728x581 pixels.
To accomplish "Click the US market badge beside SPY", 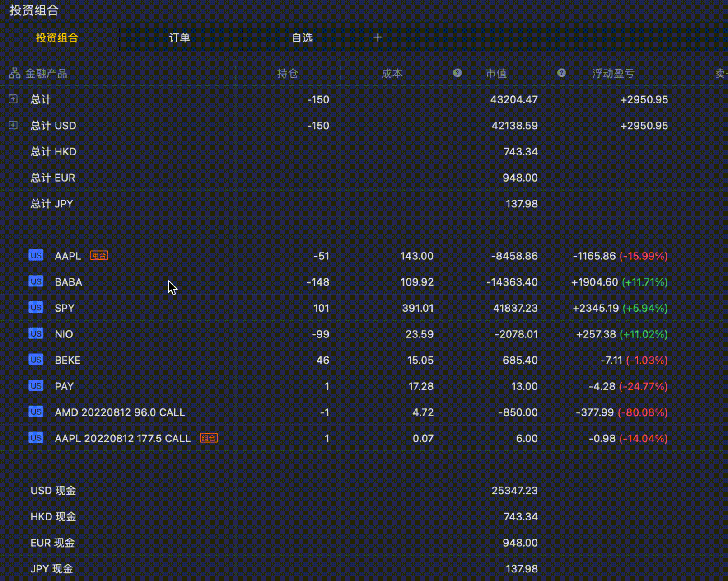I will pyautogui.click(x=36, y=308).
